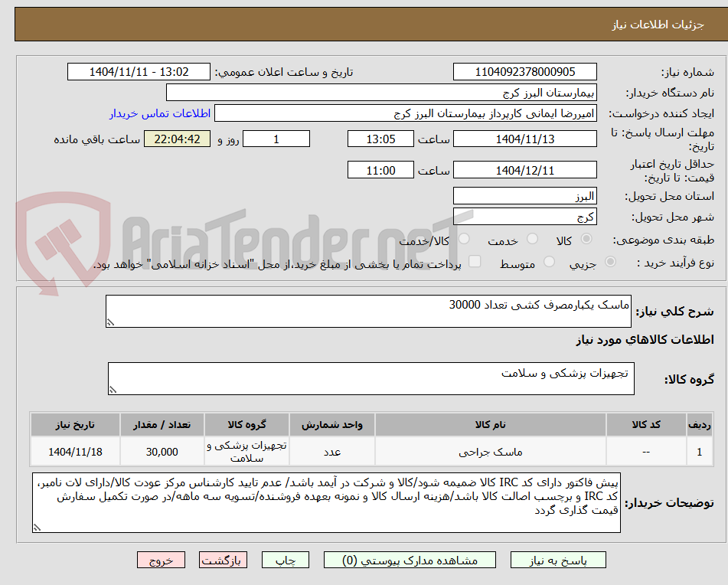Click remaining time countdown 22:04:42
Viewport: 728px width, 585px height.
177,139
